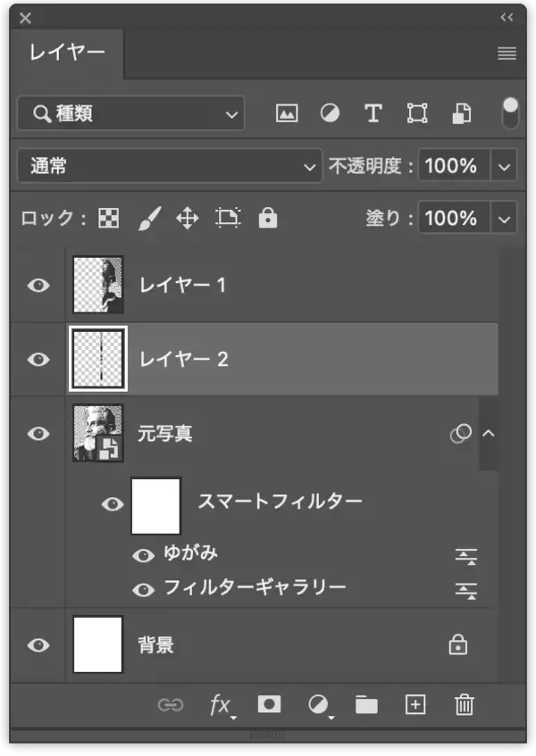The width and height of the screenshot is (536, 756).
Task: Open blending options for フィルターギャラリー filter
Action: tap(466, 591)
